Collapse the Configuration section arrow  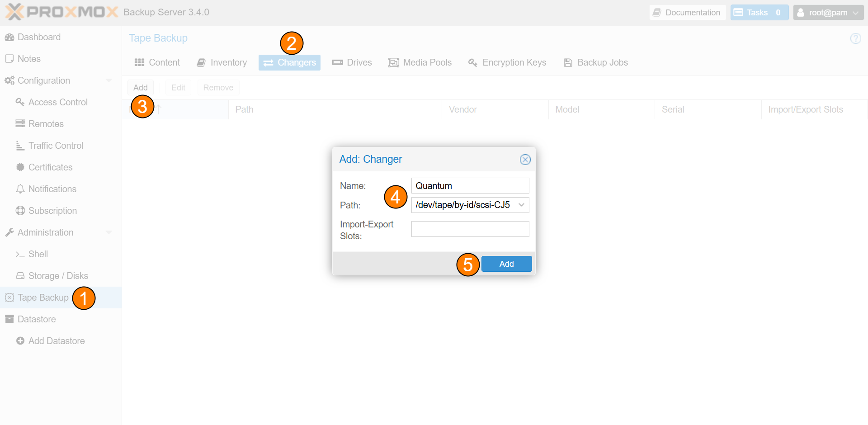tap(108, 80)
